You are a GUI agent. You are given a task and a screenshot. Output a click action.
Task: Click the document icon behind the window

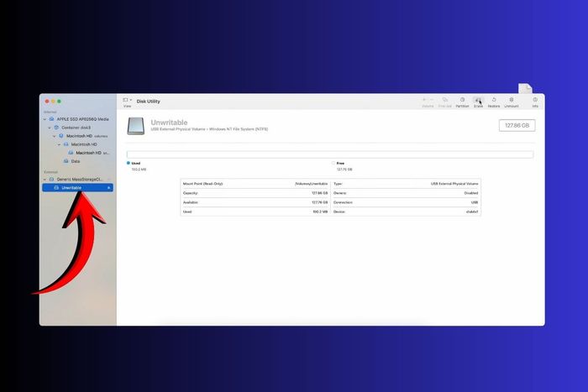[x=525, y=88]
